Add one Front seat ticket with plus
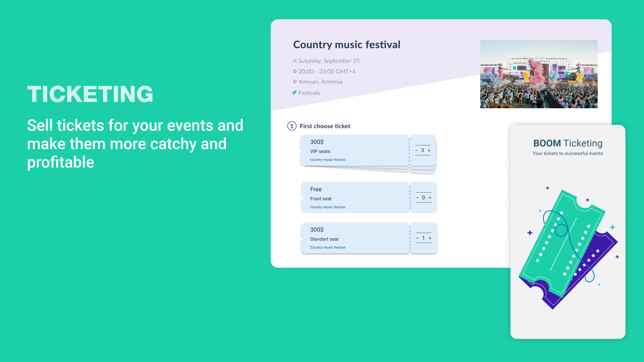Image resolution: width=644 pixels, height=362 pixels. tap(430, 198)
